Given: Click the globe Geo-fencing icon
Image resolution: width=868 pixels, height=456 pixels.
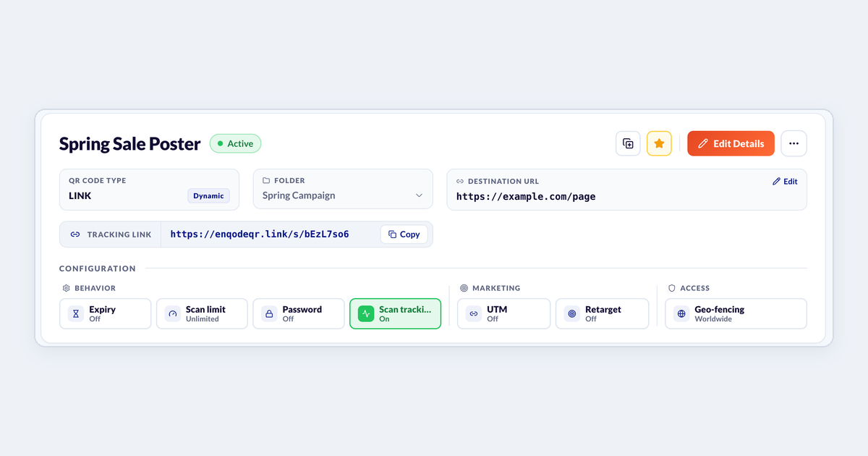Looking at the screenshot, I should (x=681, y=314).
